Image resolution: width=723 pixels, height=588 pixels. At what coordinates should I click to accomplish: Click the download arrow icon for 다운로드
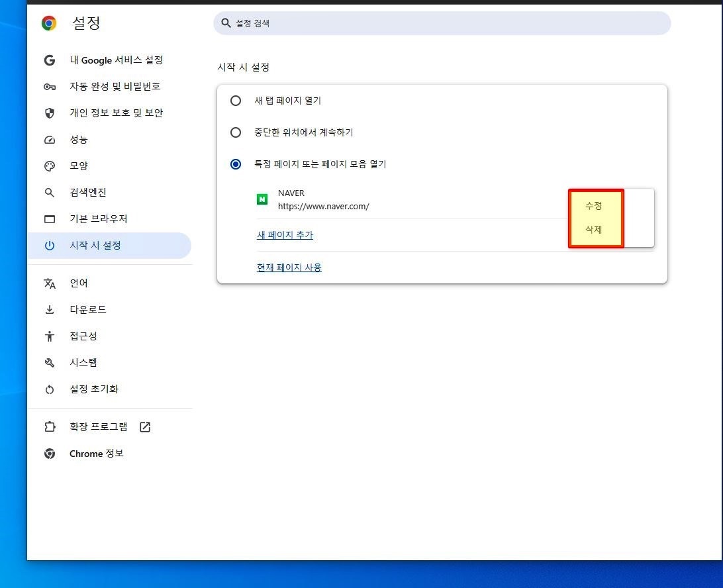50,310
